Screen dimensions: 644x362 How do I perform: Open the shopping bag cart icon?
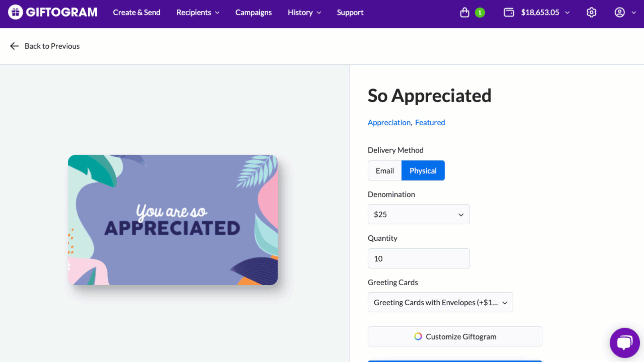coord(465,12)
